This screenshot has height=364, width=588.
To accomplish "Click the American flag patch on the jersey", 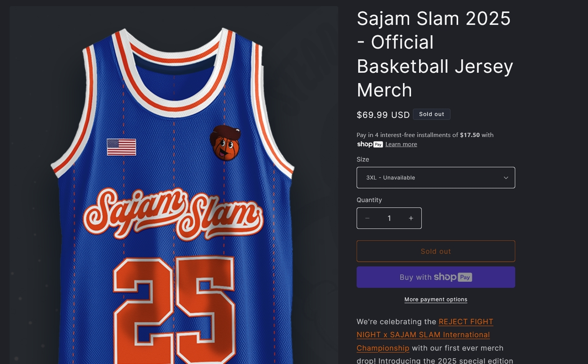I will pos(121,147).
